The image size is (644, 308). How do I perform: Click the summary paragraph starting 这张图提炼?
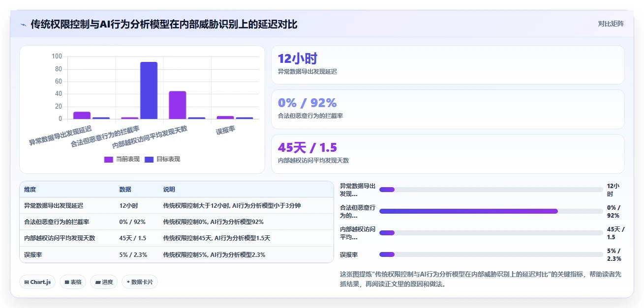[481, 279]
